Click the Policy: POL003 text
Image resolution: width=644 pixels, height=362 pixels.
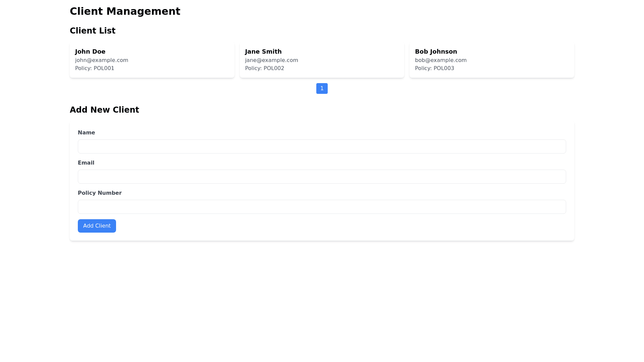tap(434, 68)
